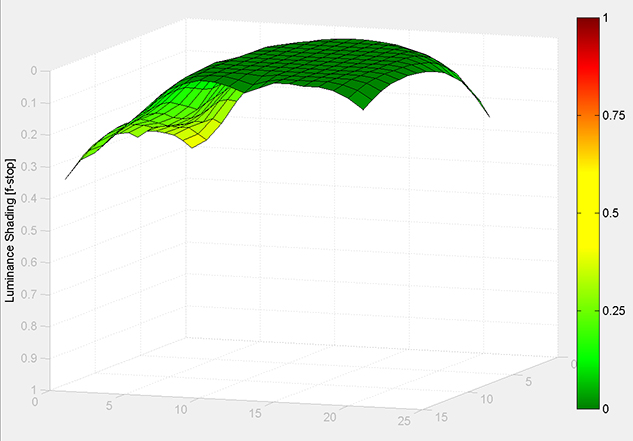The image size is (633, 441).
Task: Click colorbar tick label '0.75'
Action: coord(614,116)
